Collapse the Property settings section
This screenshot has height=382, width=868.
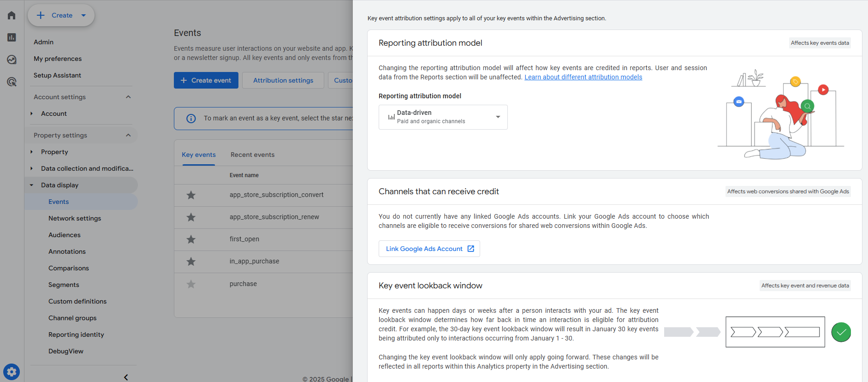click(x=128, y=135)
